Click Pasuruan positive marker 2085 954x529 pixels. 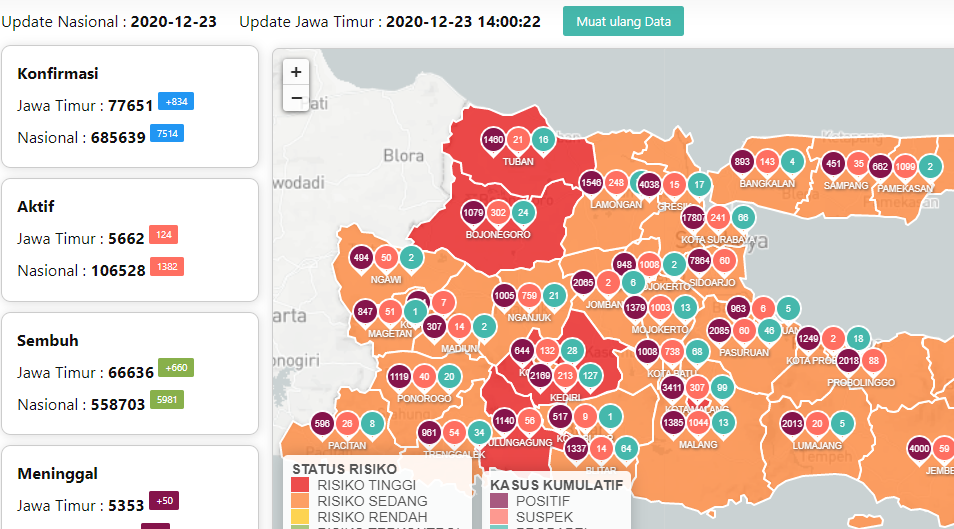tap(719, 331)
